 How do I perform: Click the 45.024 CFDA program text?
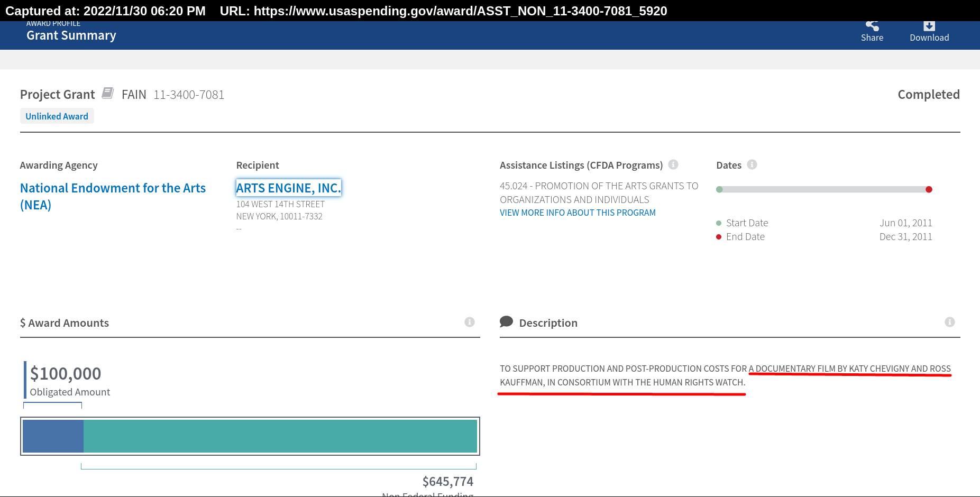tap(599, 193)
